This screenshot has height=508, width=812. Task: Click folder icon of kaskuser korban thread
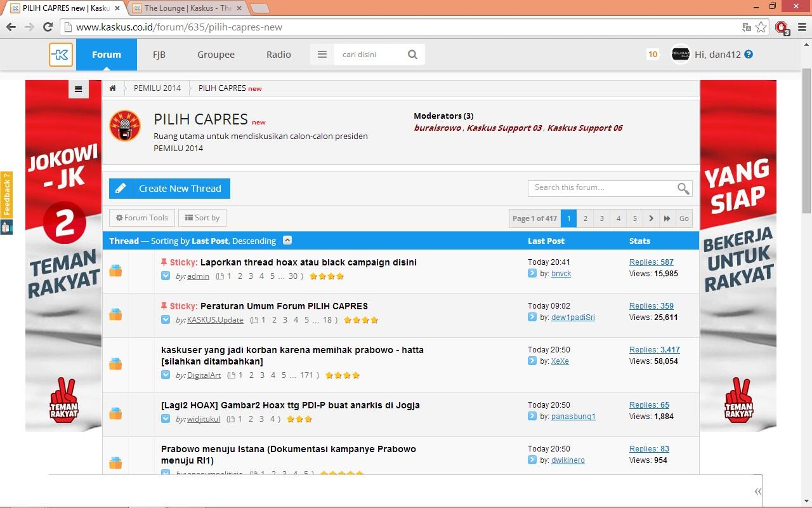coord(115,364)
